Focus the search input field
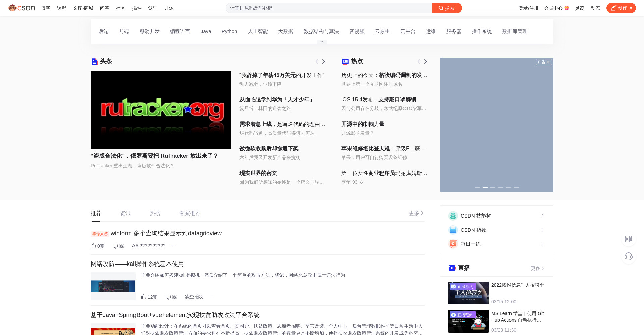The width and height of the screenshot is (644, 335). [x=329, y=8]
